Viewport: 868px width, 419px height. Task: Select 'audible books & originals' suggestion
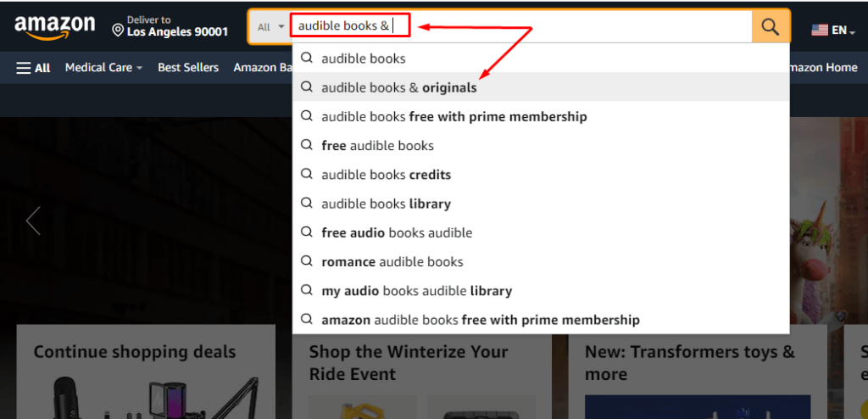pyautogui.click(x=541, y=87)
